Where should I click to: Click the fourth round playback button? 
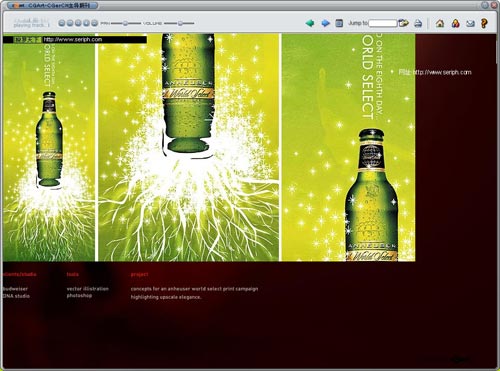click(x=86, y=23)
